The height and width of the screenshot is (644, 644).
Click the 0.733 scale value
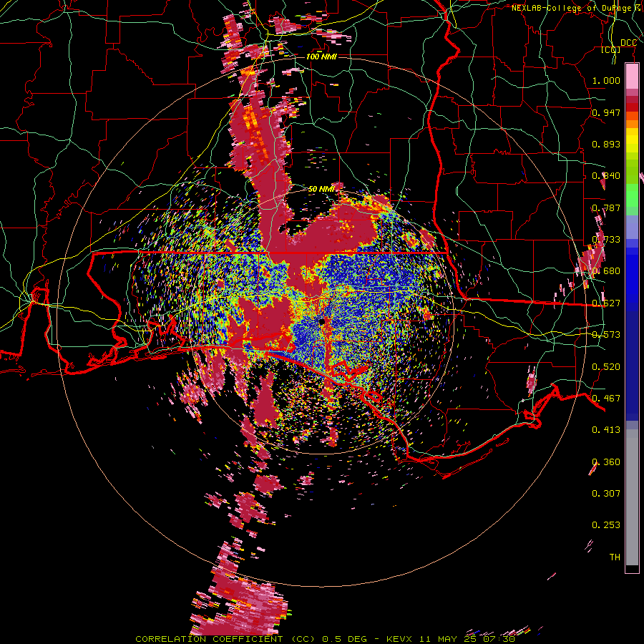coord(606,240)
